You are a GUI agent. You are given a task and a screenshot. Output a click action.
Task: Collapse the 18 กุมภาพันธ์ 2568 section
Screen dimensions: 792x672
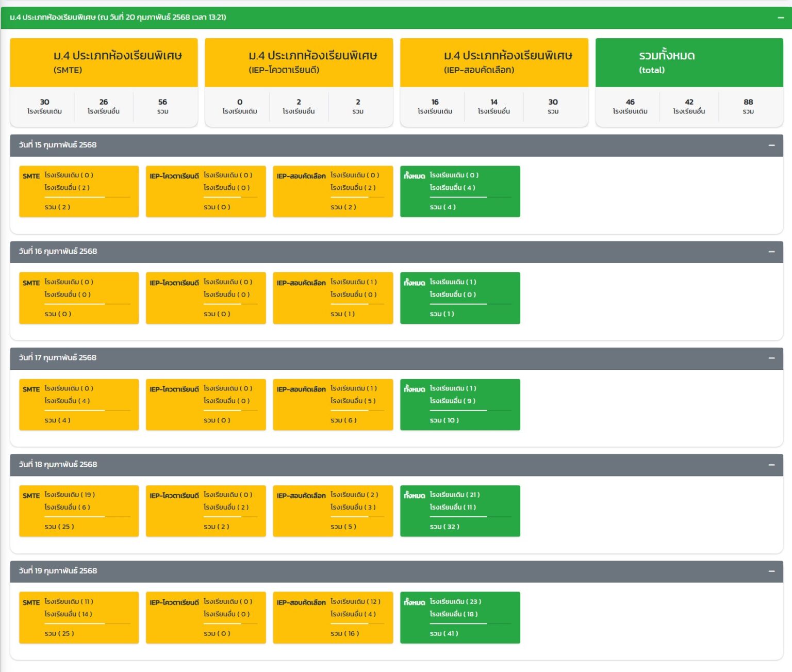[x=771, y=465]
